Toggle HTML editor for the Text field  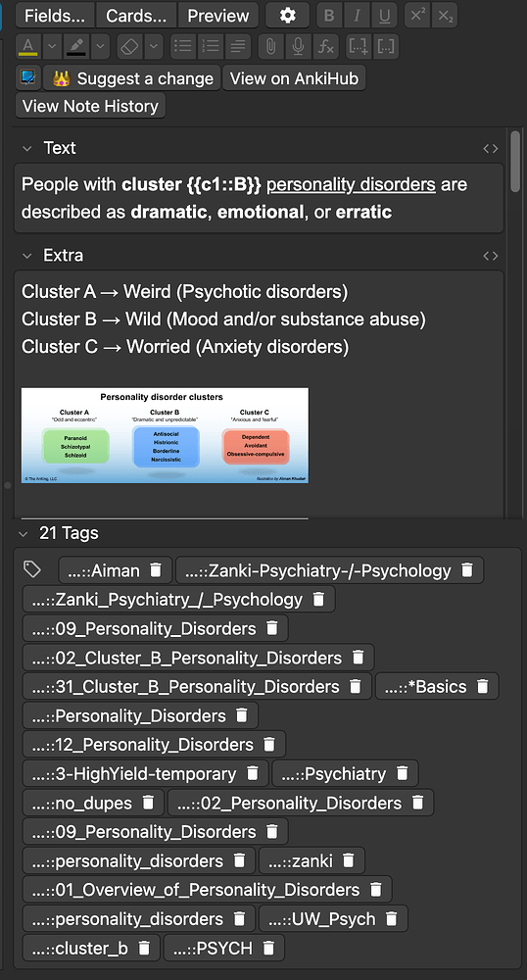point(491,149)
